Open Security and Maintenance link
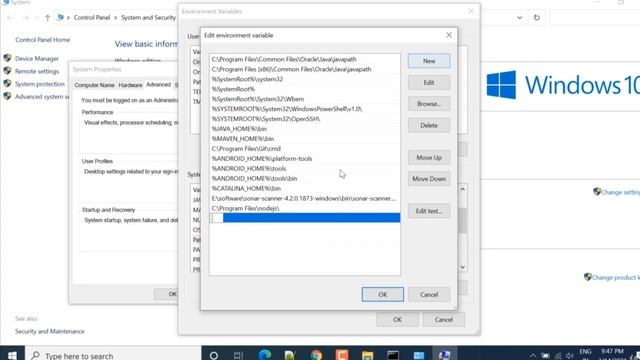640x360 pixels. (x=49, y=331)
